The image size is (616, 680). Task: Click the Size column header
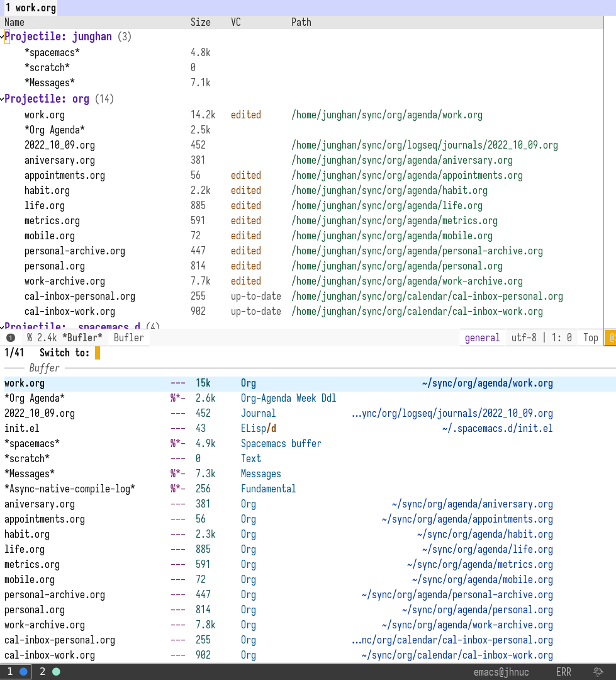tap(201, 22)
